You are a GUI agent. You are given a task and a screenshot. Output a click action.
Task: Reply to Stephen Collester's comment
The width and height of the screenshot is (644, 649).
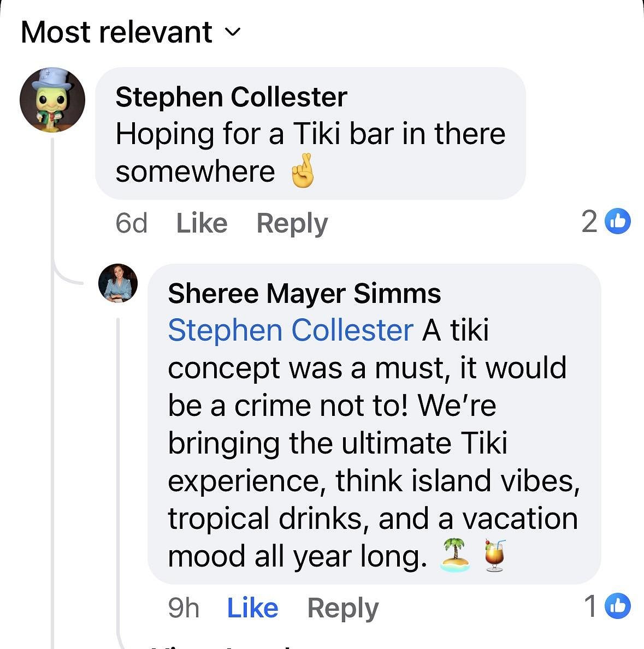(292, 223)
